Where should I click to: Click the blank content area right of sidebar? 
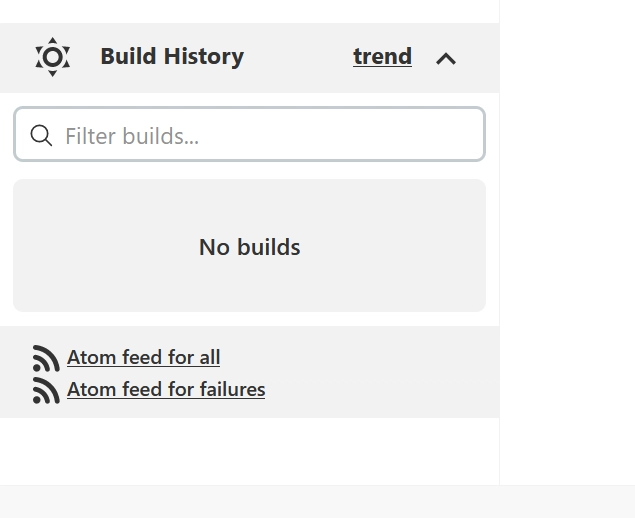coord(567,250)
